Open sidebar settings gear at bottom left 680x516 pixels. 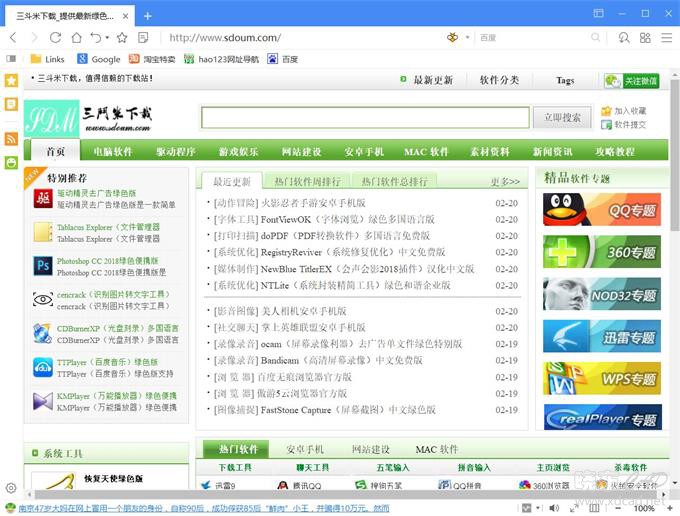coord(11,488)
